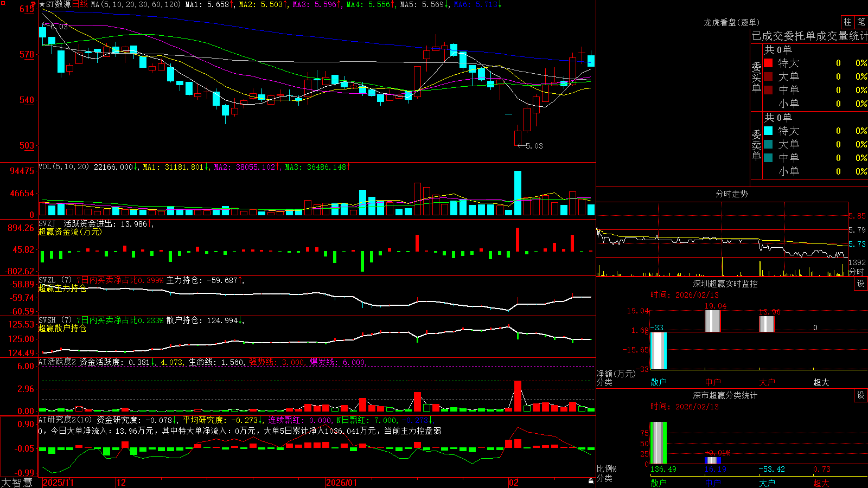Open settings 设 for 深市超赢分类统计
This screenshot has width=868, height=488.
pyautogui.click(x=861, y=395)
